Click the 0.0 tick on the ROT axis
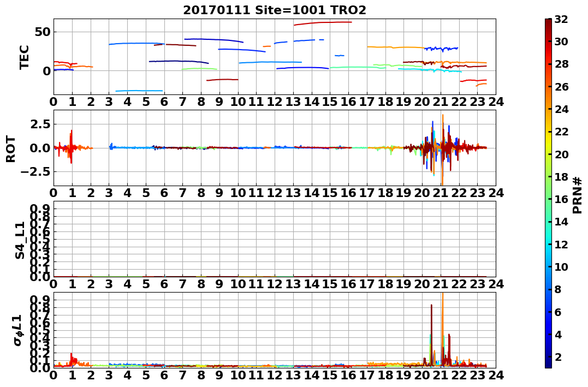The width and height of the screenshot is (588, 387). coord(40,148)
